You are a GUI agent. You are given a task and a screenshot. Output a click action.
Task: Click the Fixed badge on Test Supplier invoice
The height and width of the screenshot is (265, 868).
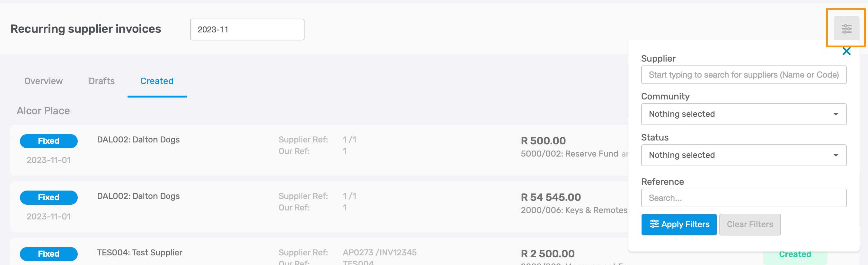(49, 254)
